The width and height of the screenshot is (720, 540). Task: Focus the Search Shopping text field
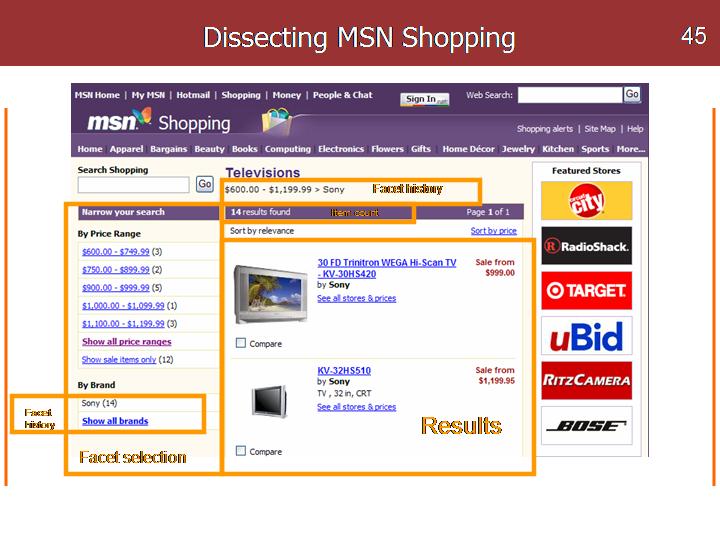pos(134,185)
